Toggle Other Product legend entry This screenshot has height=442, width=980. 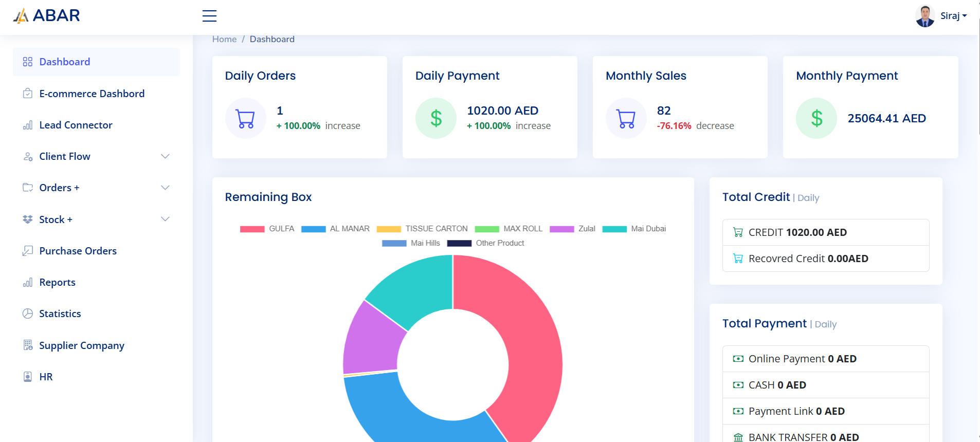coord(486,243)
